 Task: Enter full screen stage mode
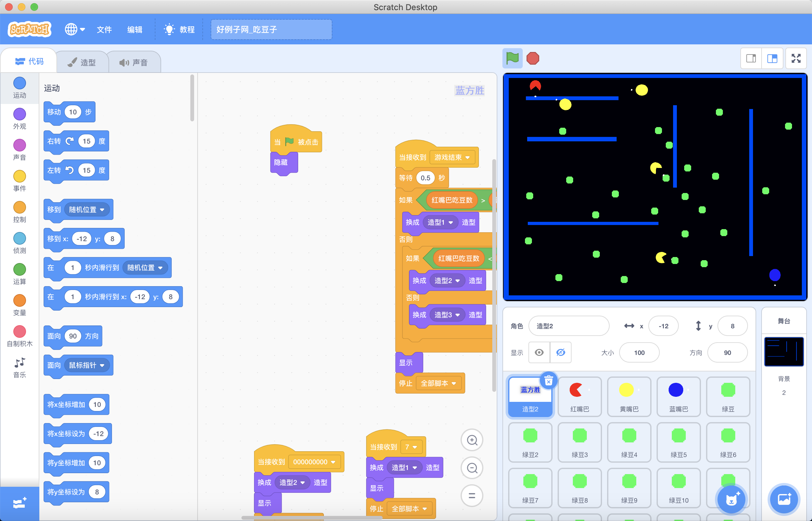tap(796, 58)
